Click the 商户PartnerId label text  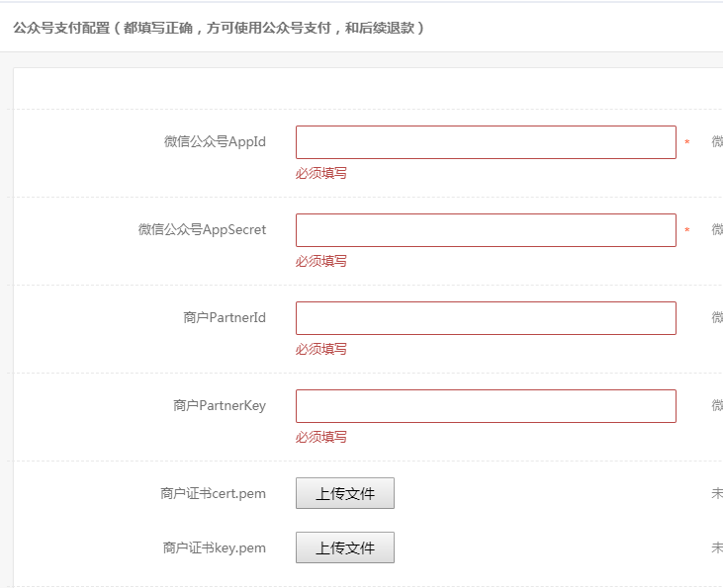pyautogui.click(x=225, y=317)
